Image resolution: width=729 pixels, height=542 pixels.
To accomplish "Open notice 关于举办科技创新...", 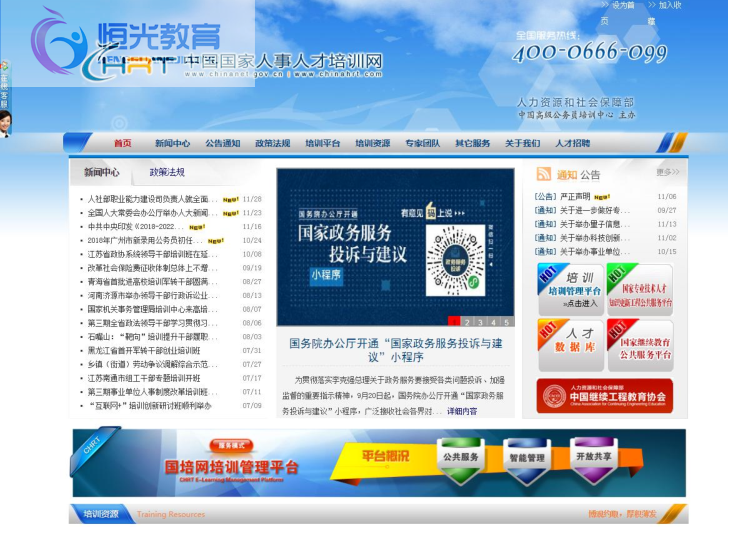I will point(595,238).
